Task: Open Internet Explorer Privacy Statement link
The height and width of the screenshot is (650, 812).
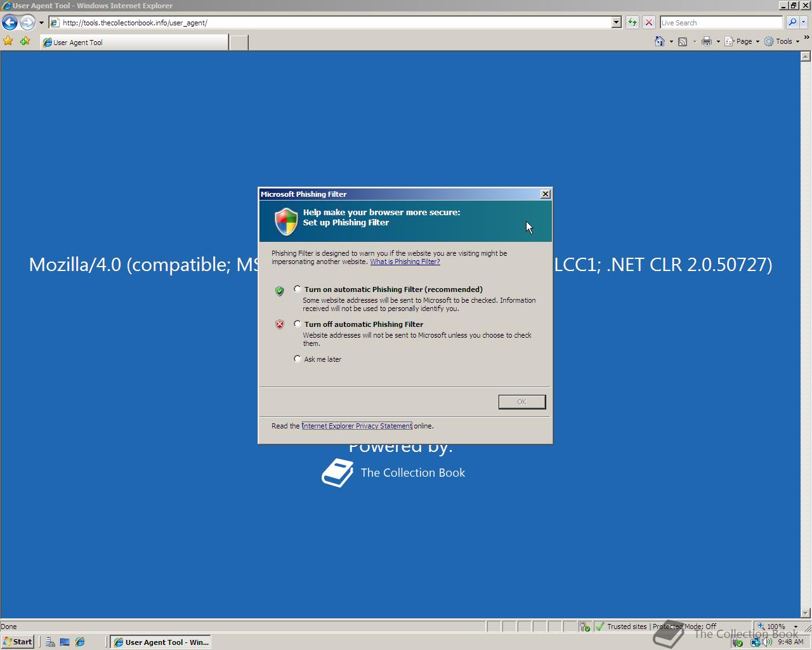Action: [x=357, y=426]
